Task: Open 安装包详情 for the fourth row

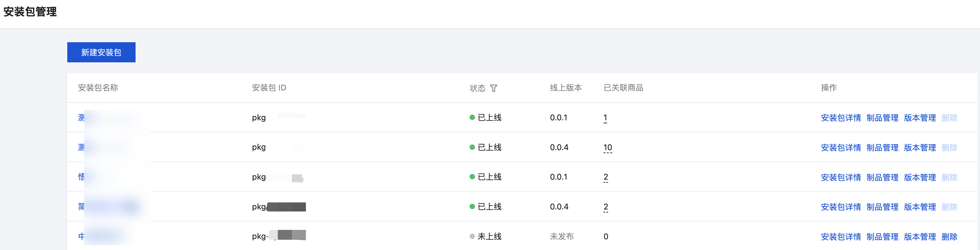Action: (840, 207)
